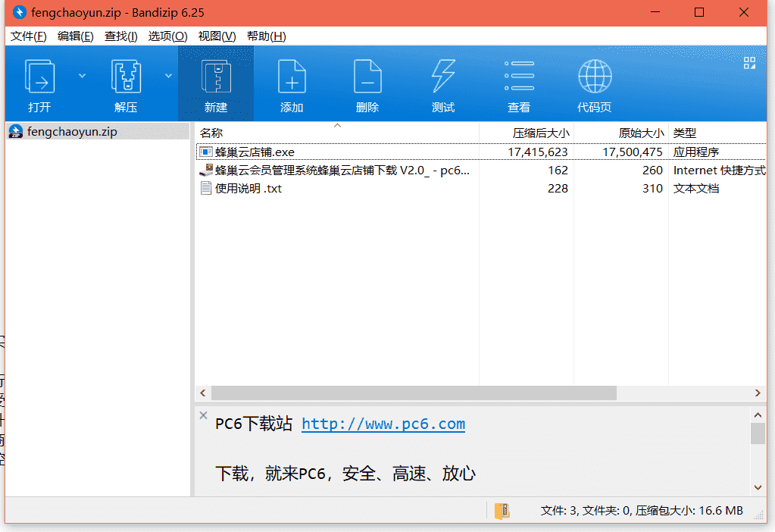Open the 视图(V) menu
This screenshot has height=532, width=775.
[217, 36]
